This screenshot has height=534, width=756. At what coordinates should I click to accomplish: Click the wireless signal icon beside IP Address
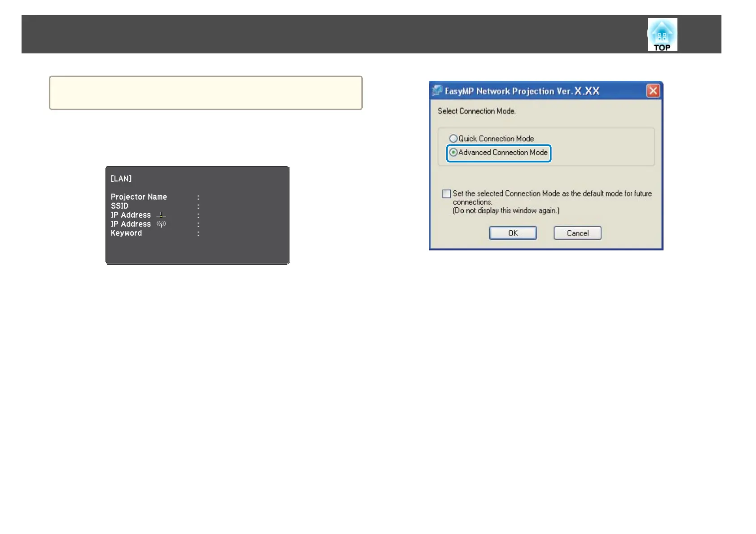pyautogui.click(x=161, y=224)
